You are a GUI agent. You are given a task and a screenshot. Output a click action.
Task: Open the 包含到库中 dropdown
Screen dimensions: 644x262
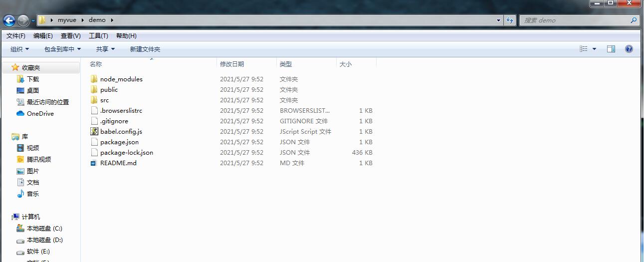pos(62,49)
